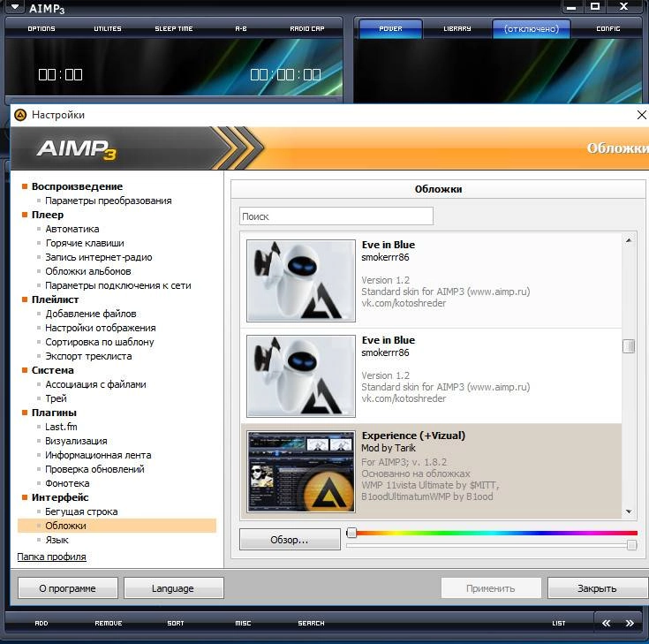This screenshot has width=649, height=644.
Task: Open Параметры подключения к сети
Action: [118, 285]
